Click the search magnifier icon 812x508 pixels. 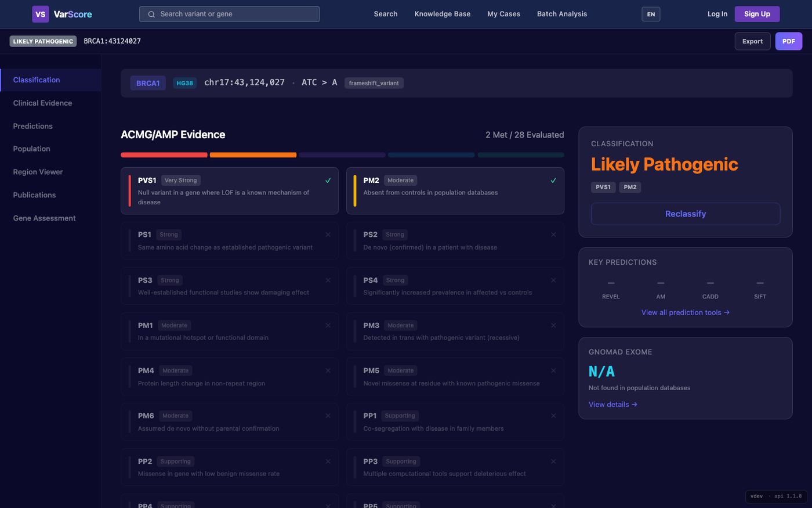[151, 14]
